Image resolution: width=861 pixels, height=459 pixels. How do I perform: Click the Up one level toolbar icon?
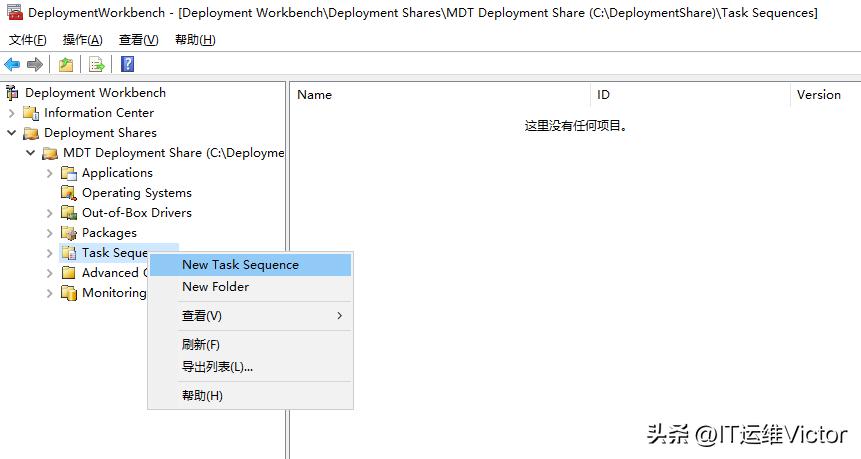pyautogui.click(x=66, y=65)
